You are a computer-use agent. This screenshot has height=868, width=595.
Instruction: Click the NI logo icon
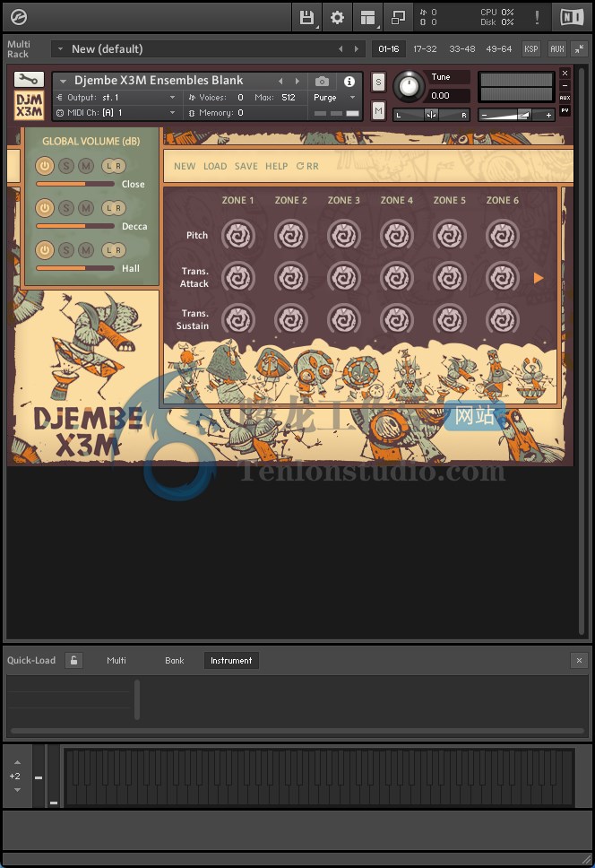pos(572,18)
